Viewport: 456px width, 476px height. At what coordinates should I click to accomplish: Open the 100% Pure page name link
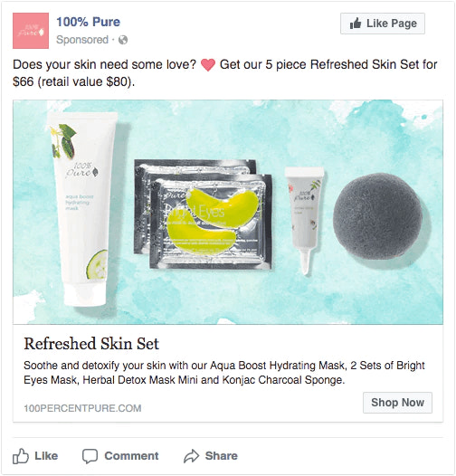(88, 22)
